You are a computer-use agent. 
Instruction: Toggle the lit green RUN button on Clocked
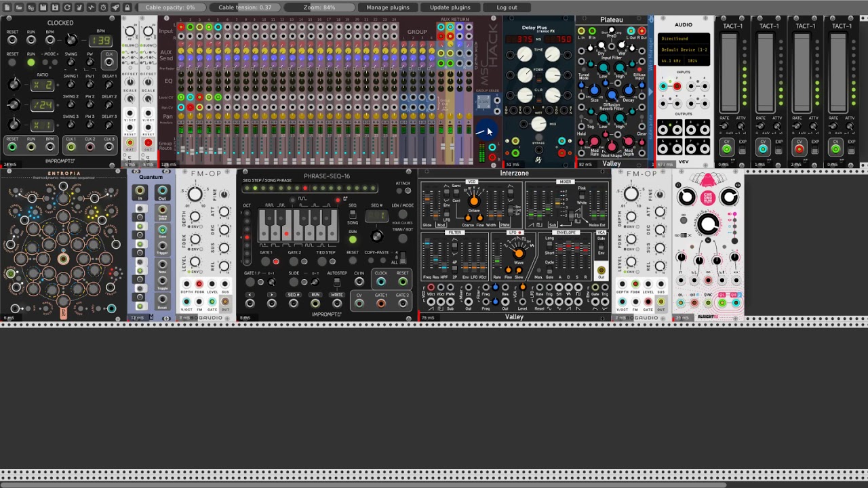(x=31, y=63)
